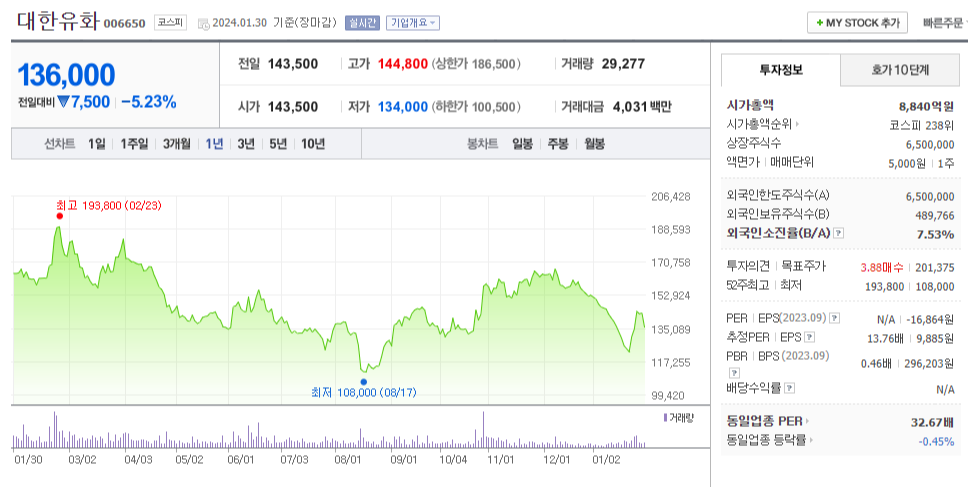
Task: Open the 동일업종 등락률 link
Action: 766,440
